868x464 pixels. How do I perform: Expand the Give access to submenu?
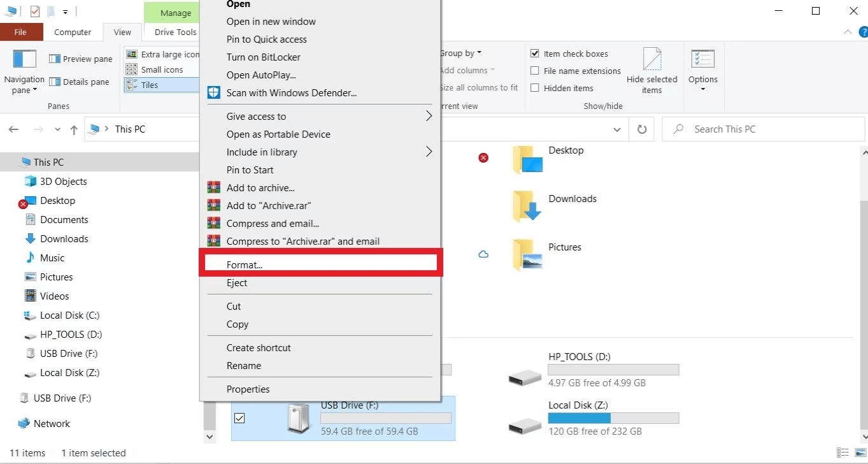click(x=429, y=117)
